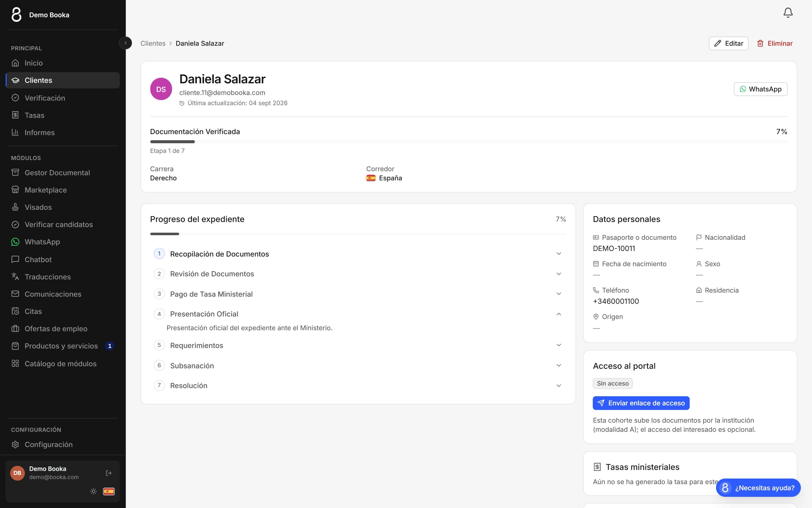812x508 pixels.
Task: Click the Catálogo de módulos grid icon
Action: 15,363
